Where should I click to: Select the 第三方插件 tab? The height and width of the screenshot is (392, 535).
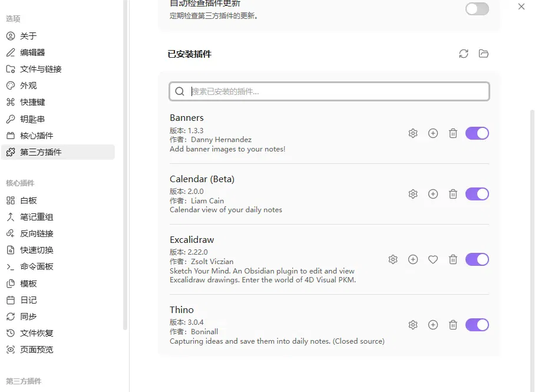pyautogui.click(x=58, y=152)
